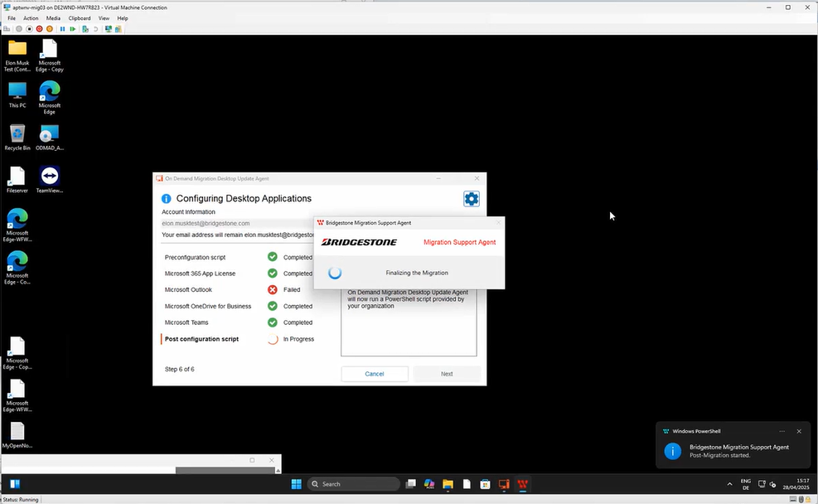Image resolution: width=818 pixels, height=504 pixels.
Task: Select the This PC desktop icon
Action: coord(17,95)
